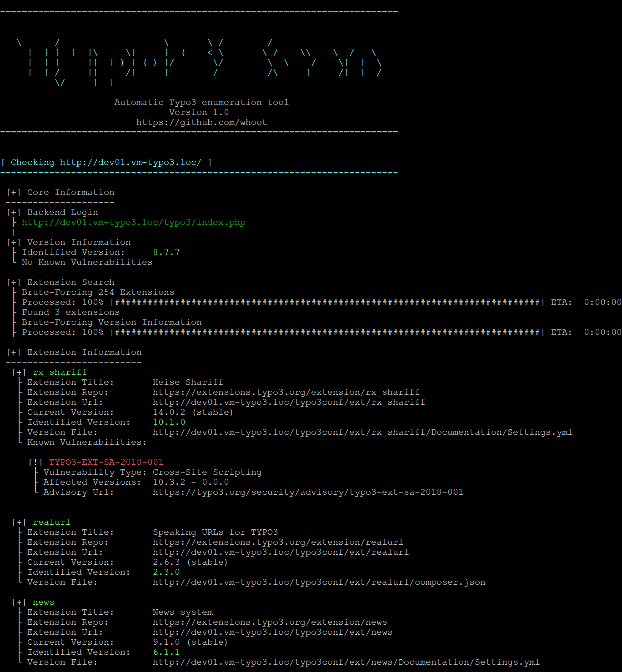Select the news extension name
The width and height of the screenshot is (622, 672).
(43, 602)
